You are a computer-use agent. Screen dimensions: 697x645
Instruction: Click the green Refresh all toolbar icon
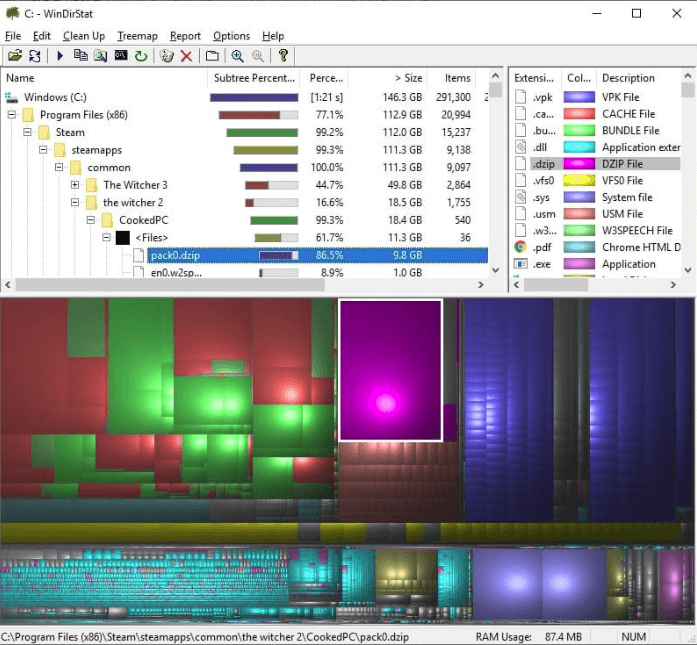(141, 56)
